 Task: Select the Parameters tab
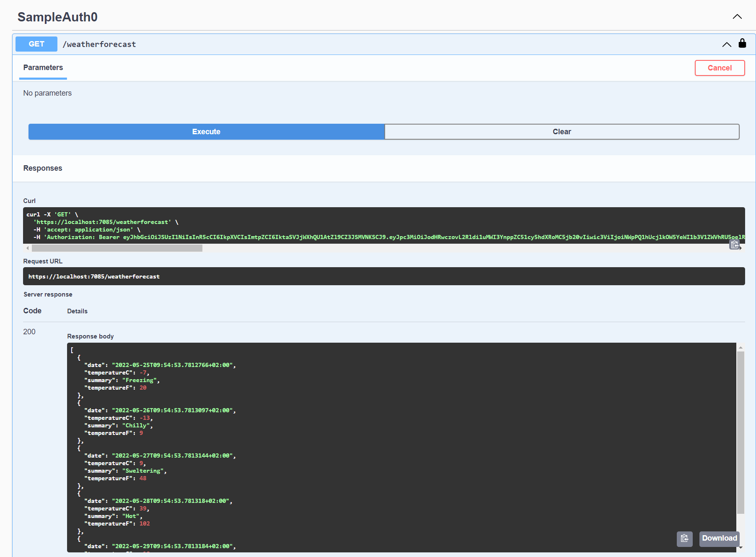43,68
